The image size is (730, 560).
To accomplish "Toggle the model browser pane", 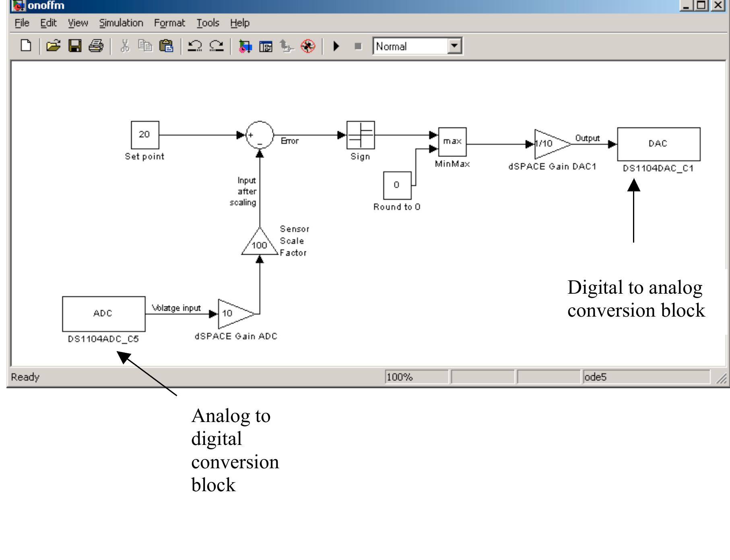I will (266, 46).
